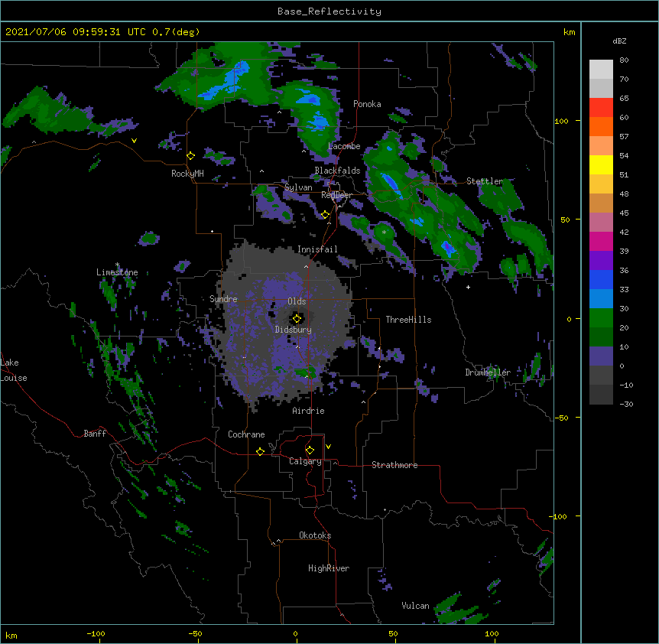Click the Innisfail city label
This screenshot has width=659, height=644.
point(317,249)
